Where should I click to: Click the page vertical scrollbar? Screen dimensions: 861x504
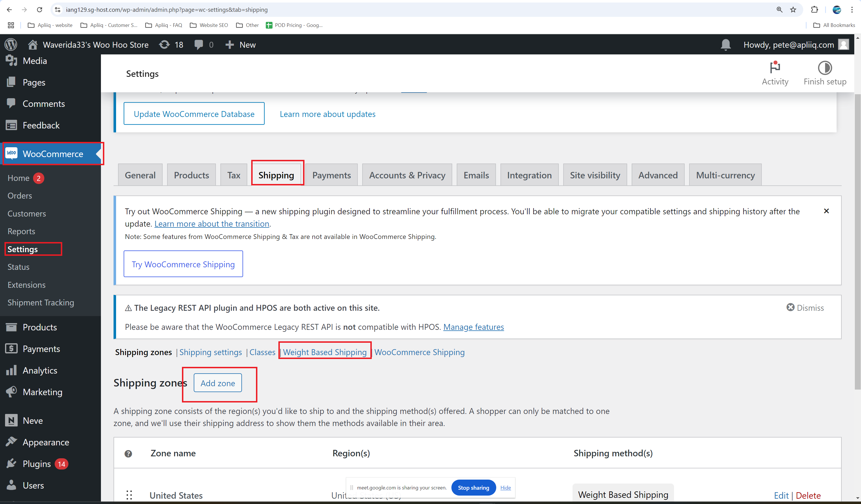pos(857,239)
